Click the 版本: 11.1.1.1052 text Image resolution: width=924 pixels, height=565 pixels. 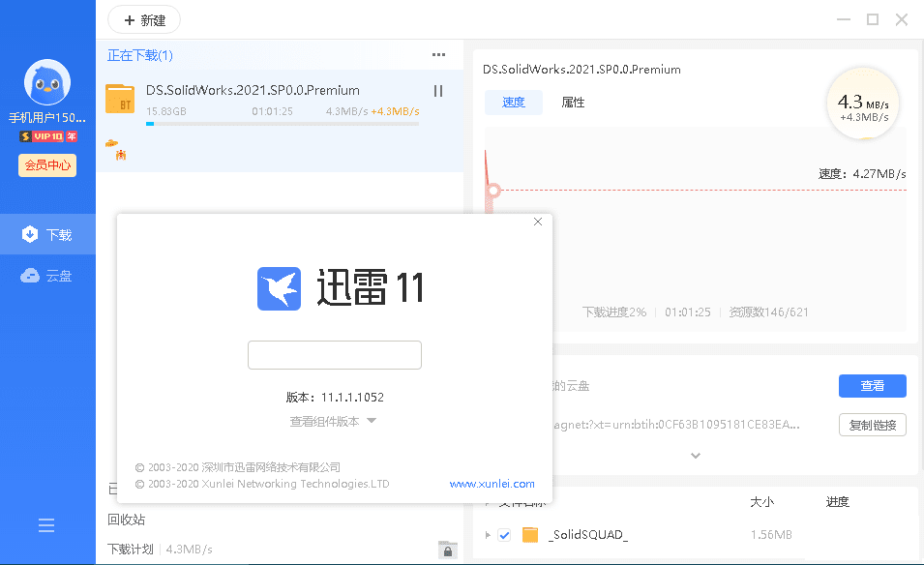tap(335, 398)
